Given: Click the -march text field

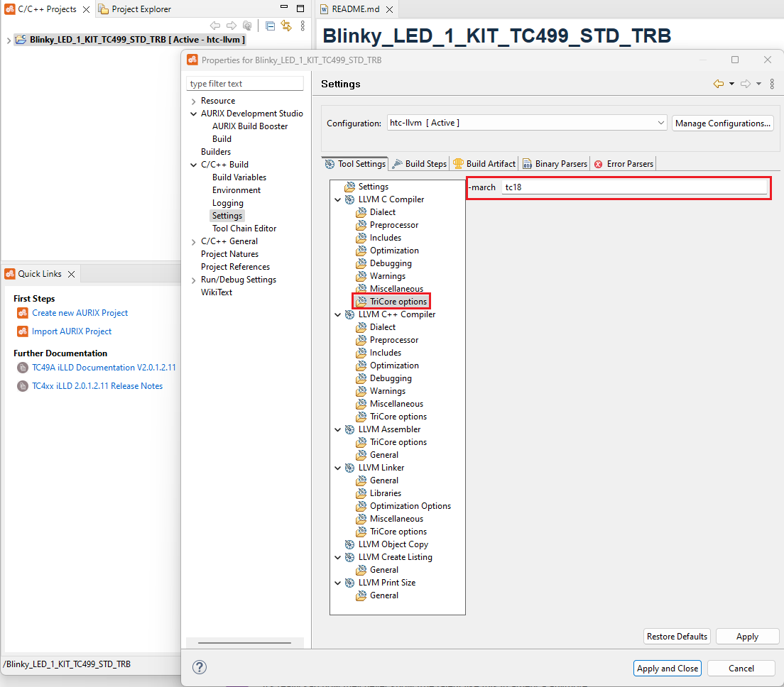Looking at the screenshot, I should coord(634,187).
